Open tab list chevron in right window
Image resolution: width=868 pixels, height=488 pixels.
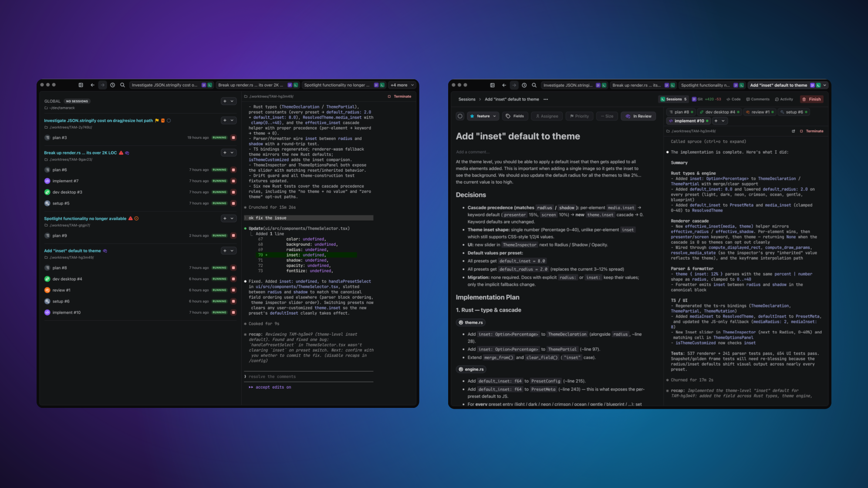pos(825,85)
